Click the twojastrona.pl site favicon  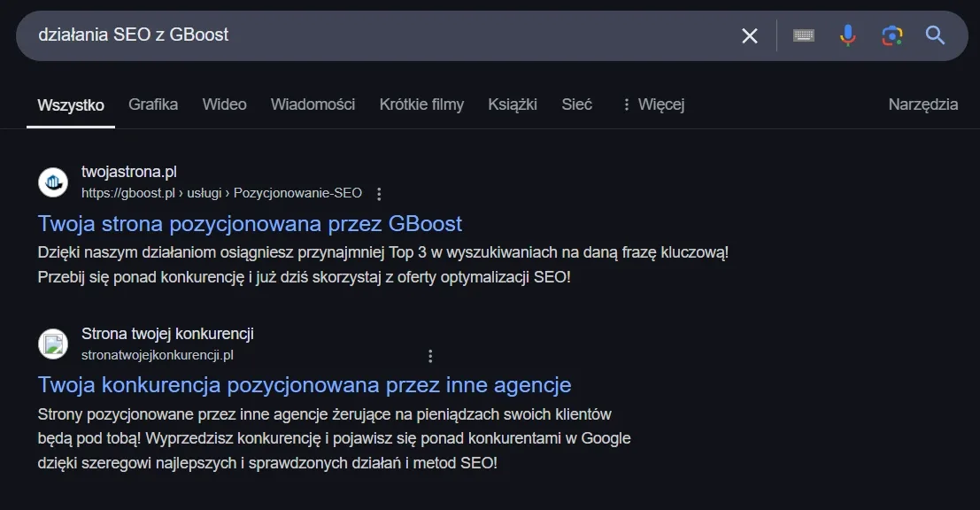(x=53, y=182)
